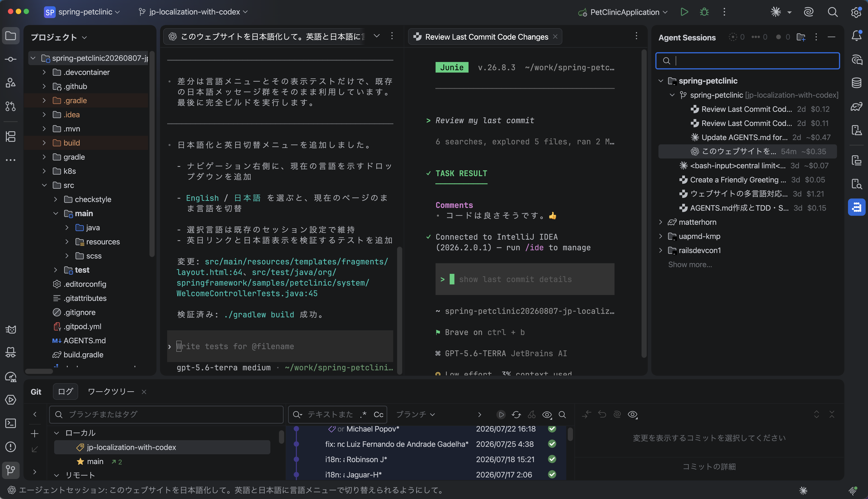Collapse the ローカル branches node

pyautogui.click(x=57, y=433)
